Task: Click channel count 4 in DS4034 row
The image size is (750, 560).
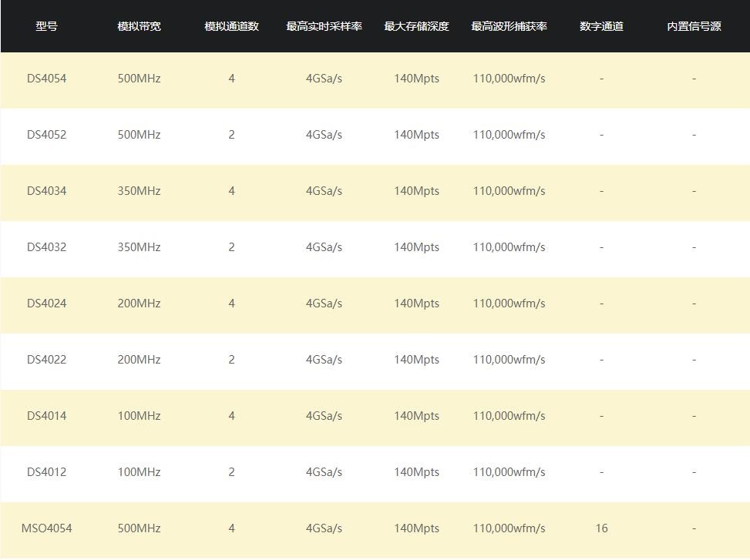Action: (231, 191)
